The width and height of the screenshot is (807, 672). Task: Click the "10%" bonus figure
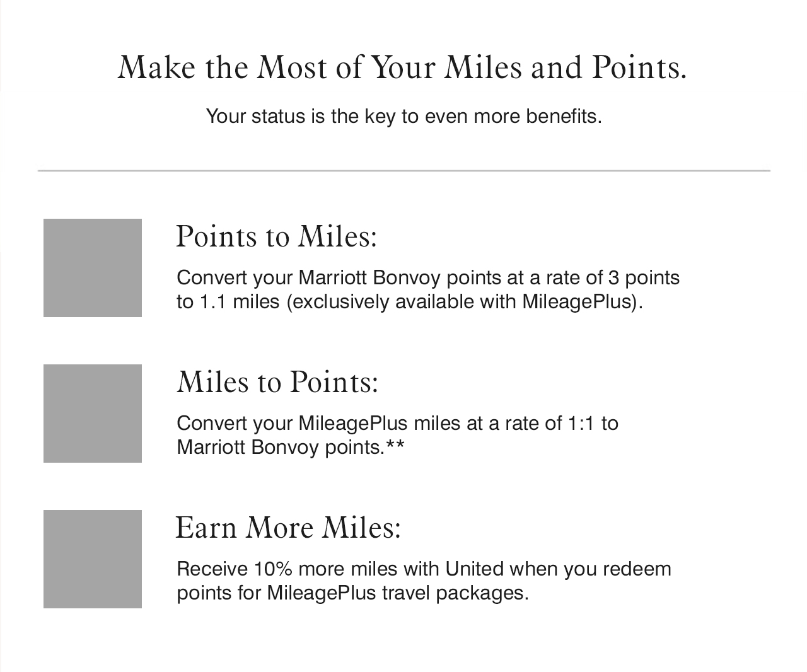pyautogui.click(x=273, y=569)
